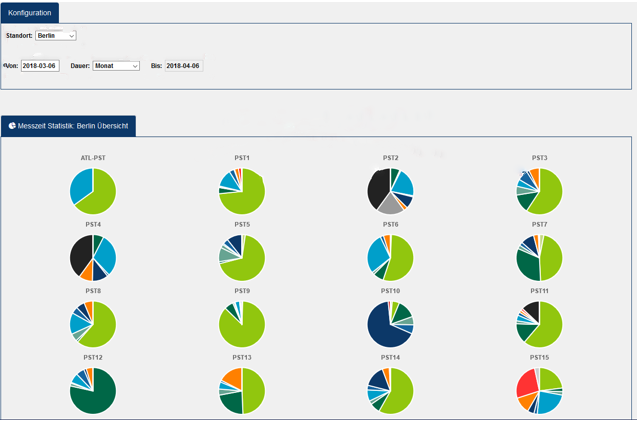Image resolution: width=641 pixels, height=426 pixels.
Task: Open the PST12 pie chart
Action: click(93, 391)
